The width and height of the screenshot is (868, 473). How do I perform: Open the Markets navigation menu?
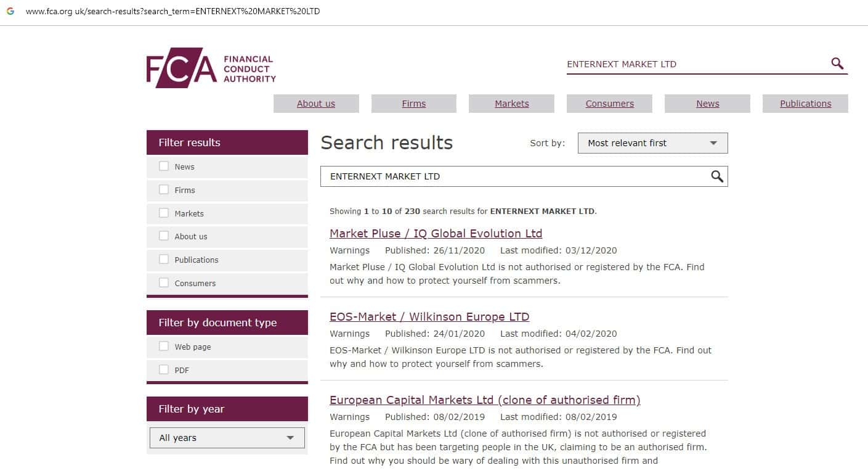click(x=512, y=104)
